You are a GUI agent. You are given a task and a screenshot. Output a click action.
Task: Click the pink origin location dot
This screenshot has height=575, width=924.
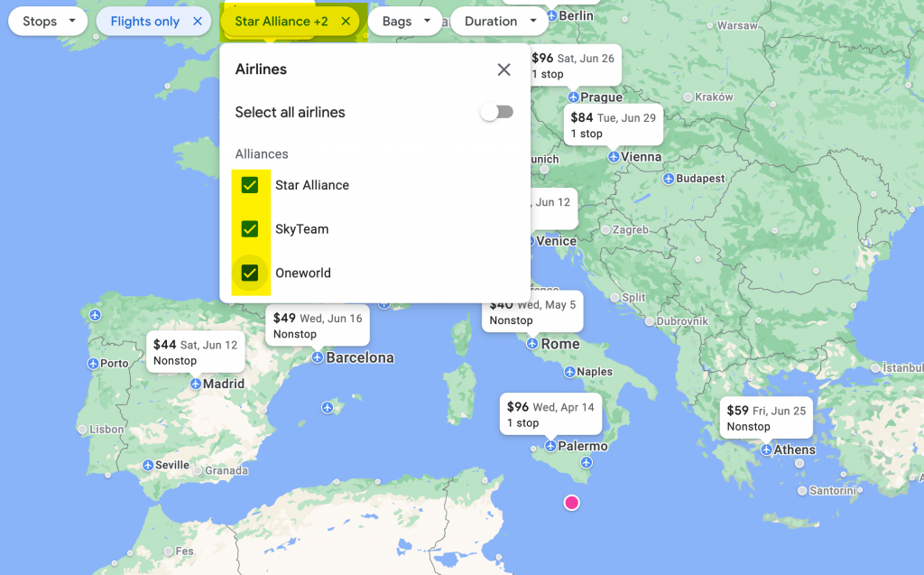click(571, 503)
